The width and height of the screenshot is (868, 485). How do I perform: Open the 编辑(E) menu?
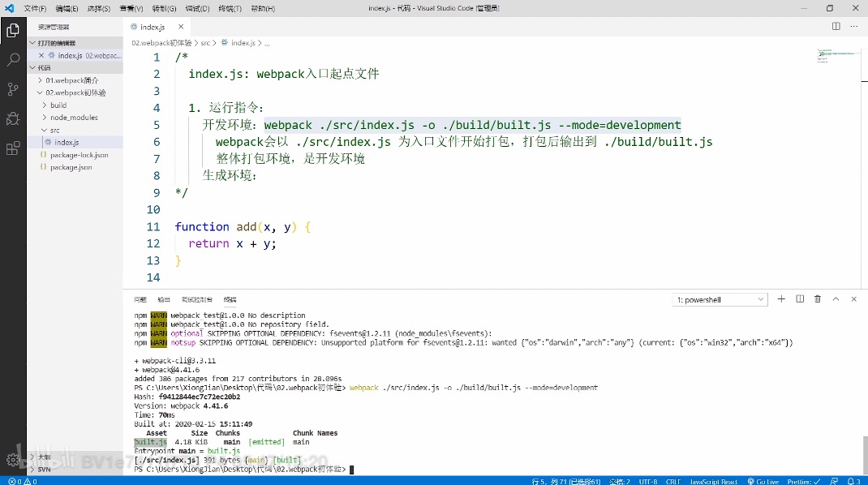67,8
